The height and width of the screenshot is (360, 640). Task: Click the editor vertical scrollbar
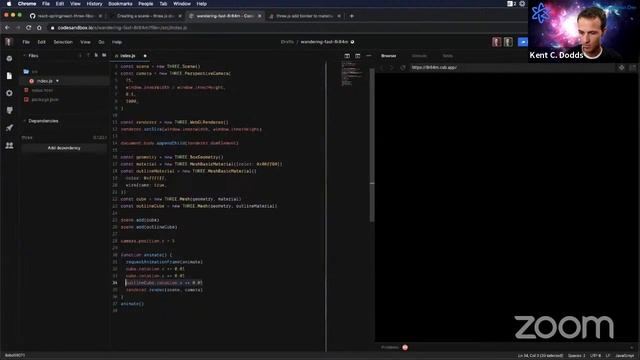(372, 145)
